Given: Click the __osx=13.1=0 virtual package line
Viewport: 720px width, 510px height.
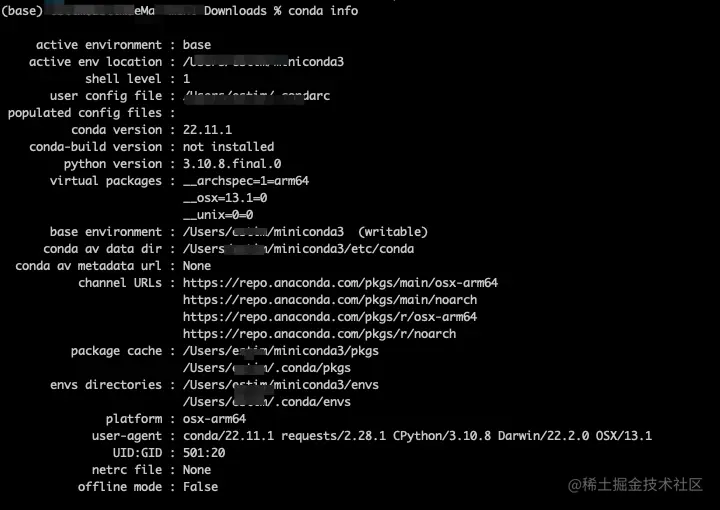Looking at the screenshot, I should click(225, 198).
